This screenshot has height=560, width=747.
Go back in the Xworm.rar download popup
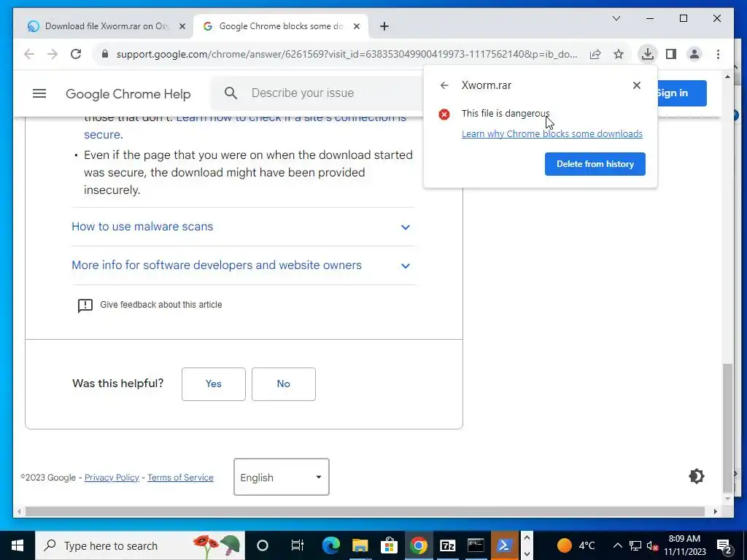coord(444,85)
